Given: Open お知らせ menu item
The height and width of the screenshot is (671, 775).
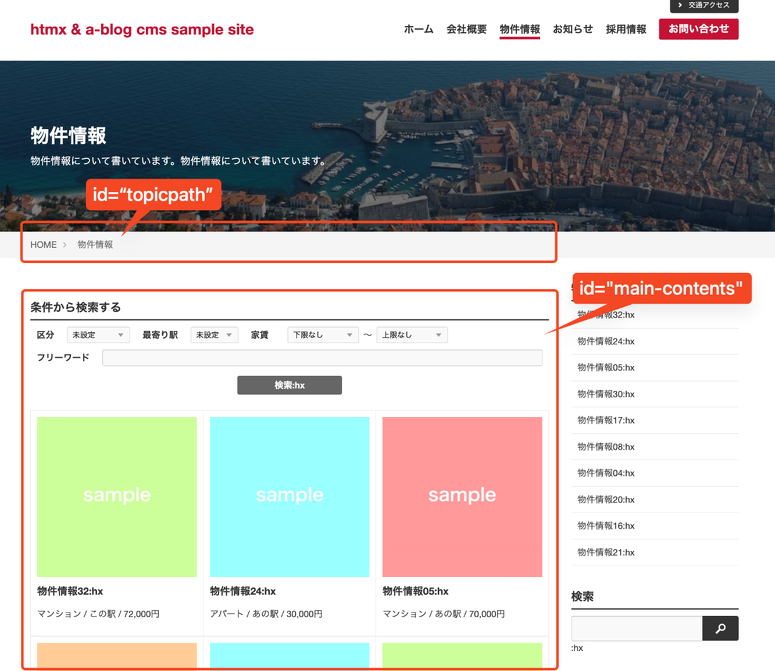Looking at the screenshot, I should pyautogui.click(x=572, y=29).
